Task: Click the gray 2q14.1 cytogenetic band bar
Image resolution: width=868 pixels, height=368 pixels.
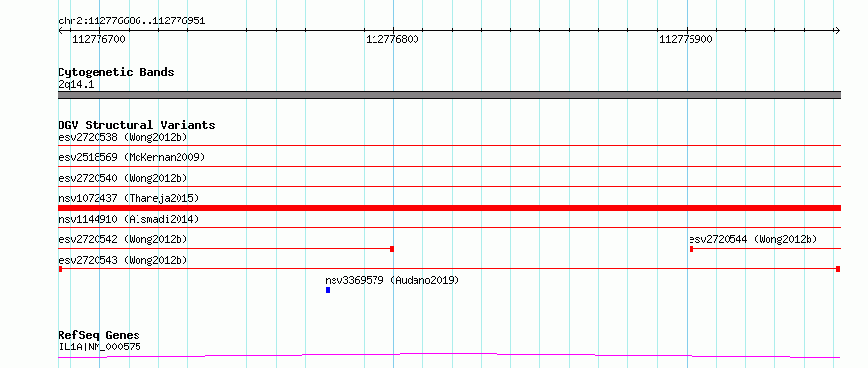Action: [x=449, y=95]
